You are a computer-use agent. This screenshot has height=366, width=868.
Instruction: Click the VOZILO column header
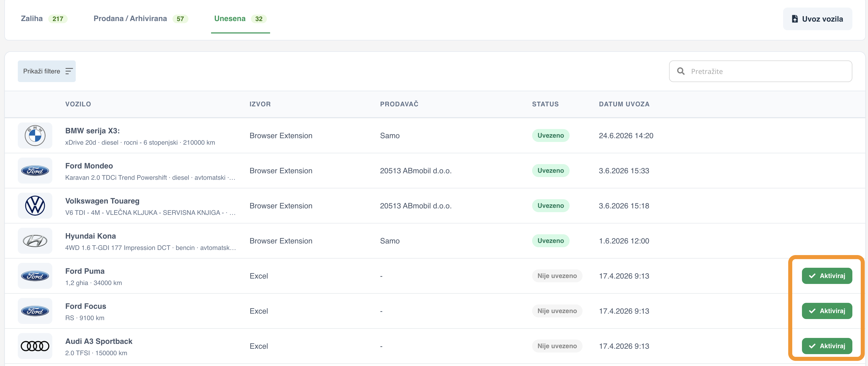[x=78, y=104]
